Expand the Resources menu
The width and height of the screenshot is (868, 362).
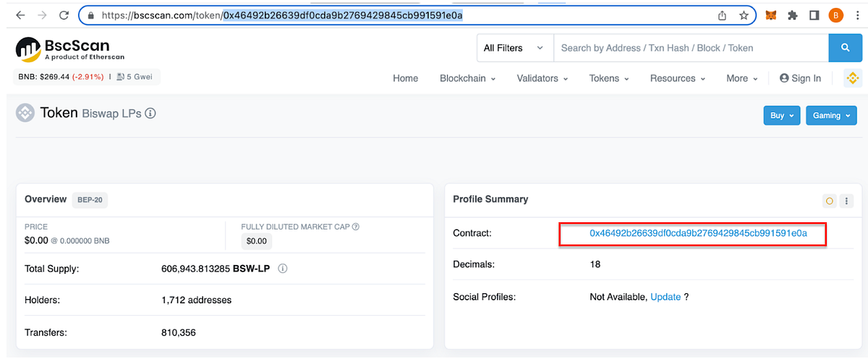[x=678, y=78]
